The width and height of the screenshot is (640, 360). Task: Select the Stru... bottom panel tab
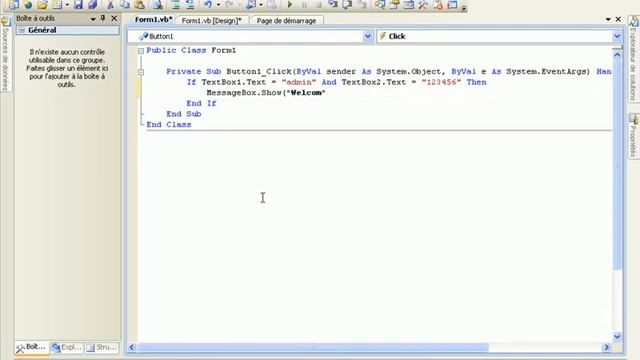(102, 347)
